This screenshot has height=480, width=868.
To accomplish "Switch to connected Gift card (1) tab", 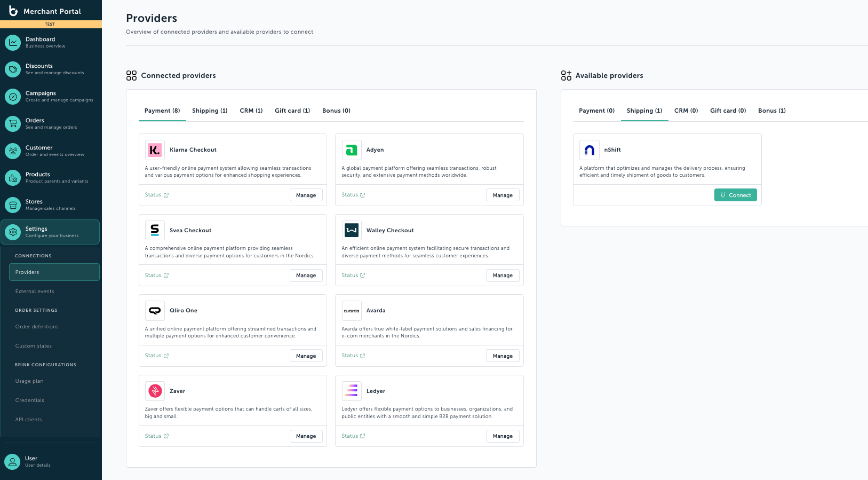I will [x=292, y=111].
